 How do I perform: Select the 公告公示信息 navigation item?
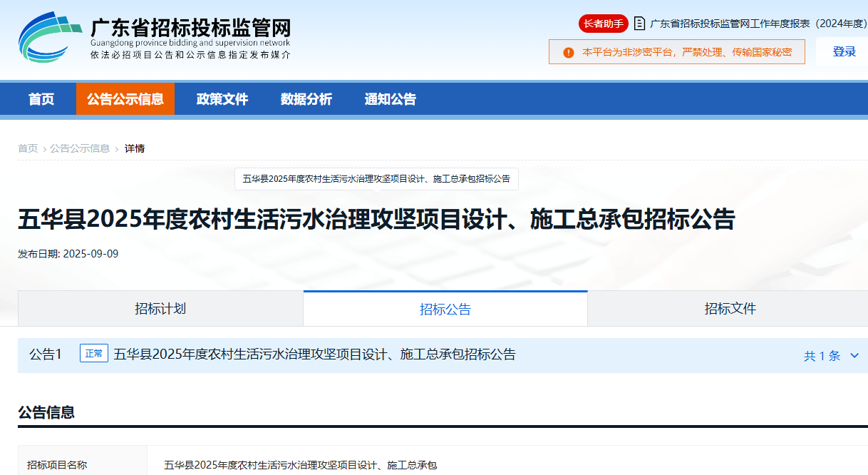point(125,99)
